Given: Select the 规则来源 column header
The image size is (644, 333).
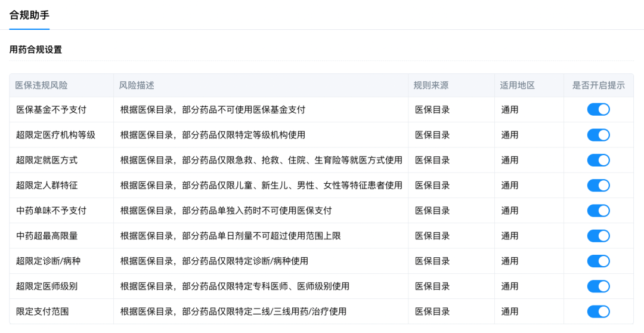Looking at the screenshot, I should 431,85.
